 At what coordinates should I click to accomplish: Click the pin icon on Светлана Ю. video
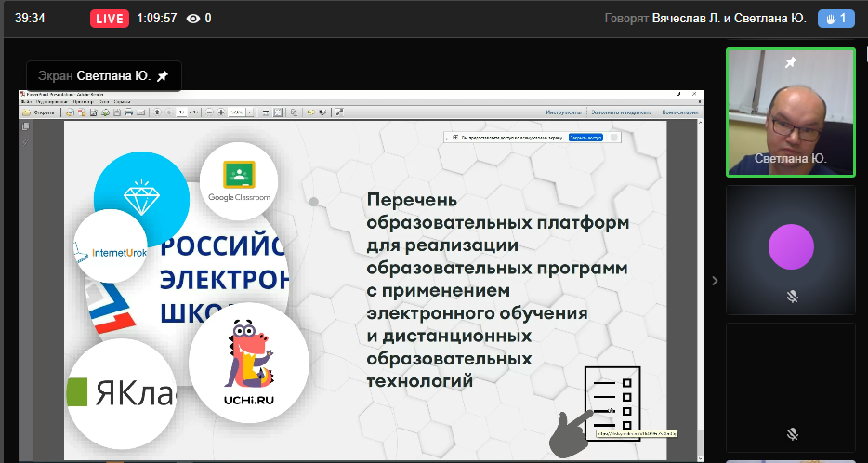(x=791, y=62)
